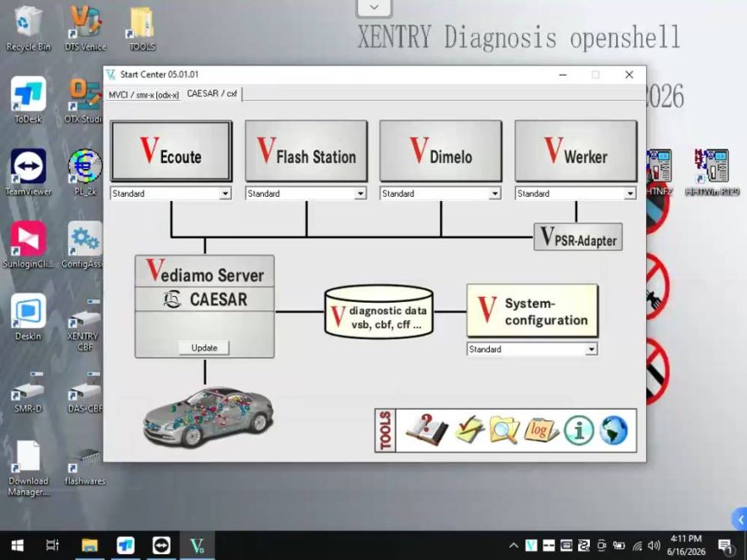Open the globe tool icon
The height and width of the screenshot is (560, 747).
pyautogui.click(x=614, y=430)
